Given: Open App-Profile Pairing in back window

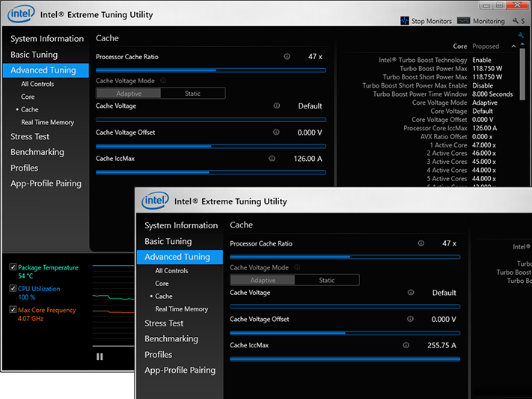Looking at the screenshot, I should (46, 183).
